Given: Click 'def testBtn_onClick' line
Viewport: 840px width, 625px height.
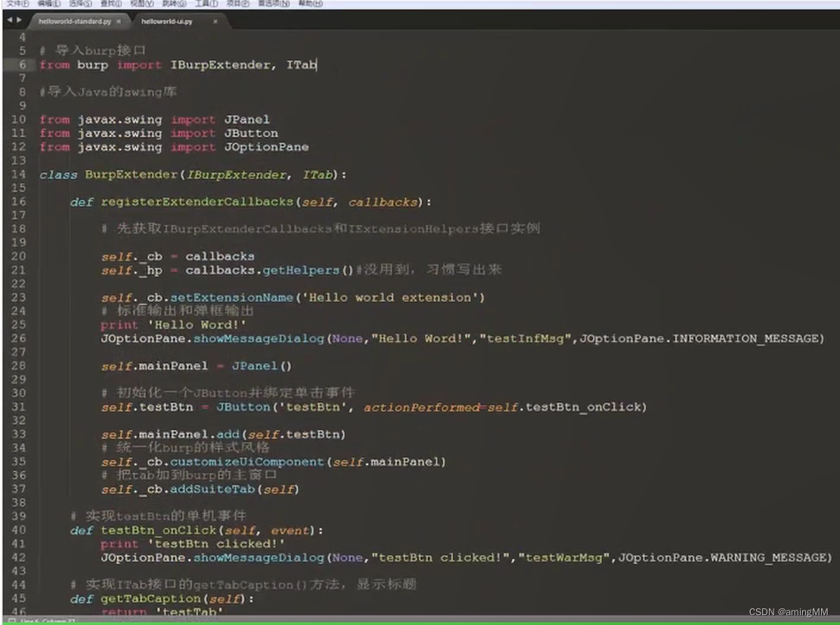Looking at the screenshot, I should click(197, 531).
